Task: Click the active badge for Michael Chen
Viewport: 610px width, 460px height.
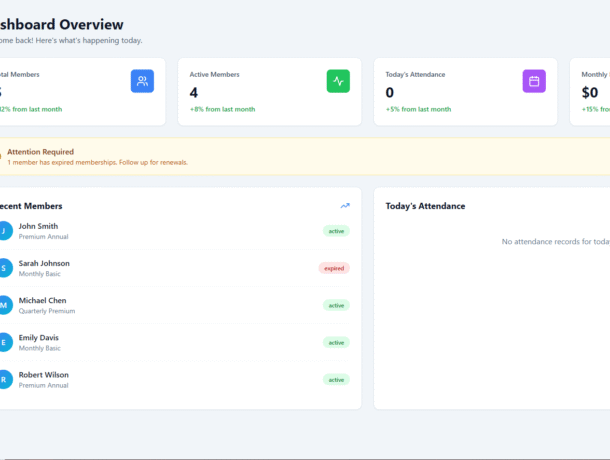Action: pyautogui.click(x=336, y=305)
